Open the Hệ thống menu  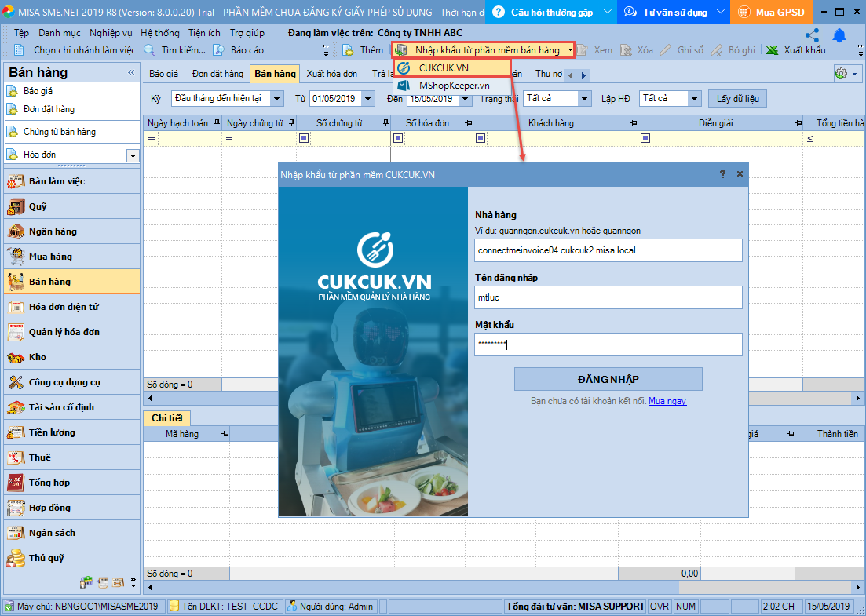click(160, 33)
